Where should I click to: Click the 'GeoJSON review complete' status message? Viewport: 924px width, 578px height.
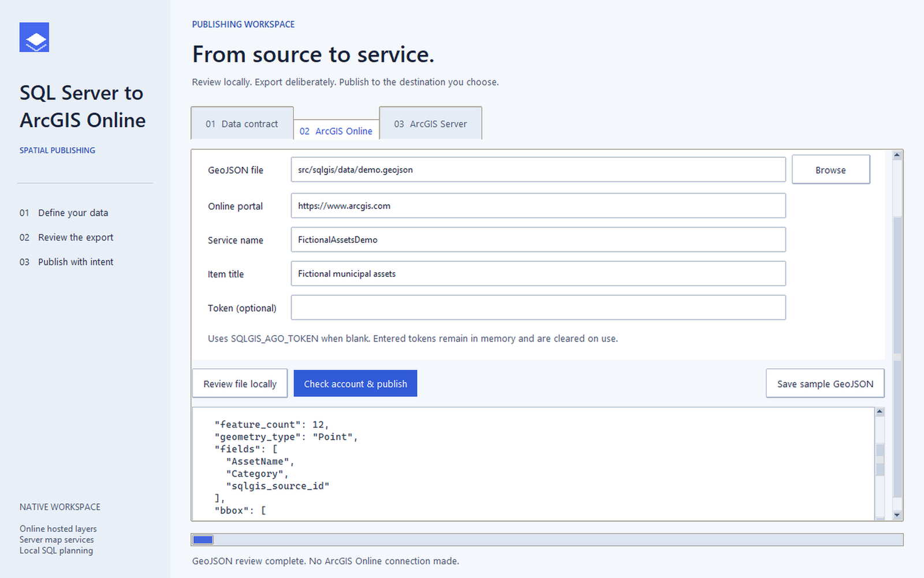[326, 561]
